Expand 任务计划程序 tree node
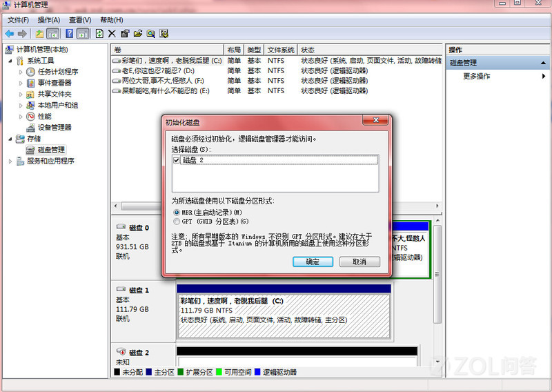Viewport: 552px width, 392px height. tap(21, 72)
